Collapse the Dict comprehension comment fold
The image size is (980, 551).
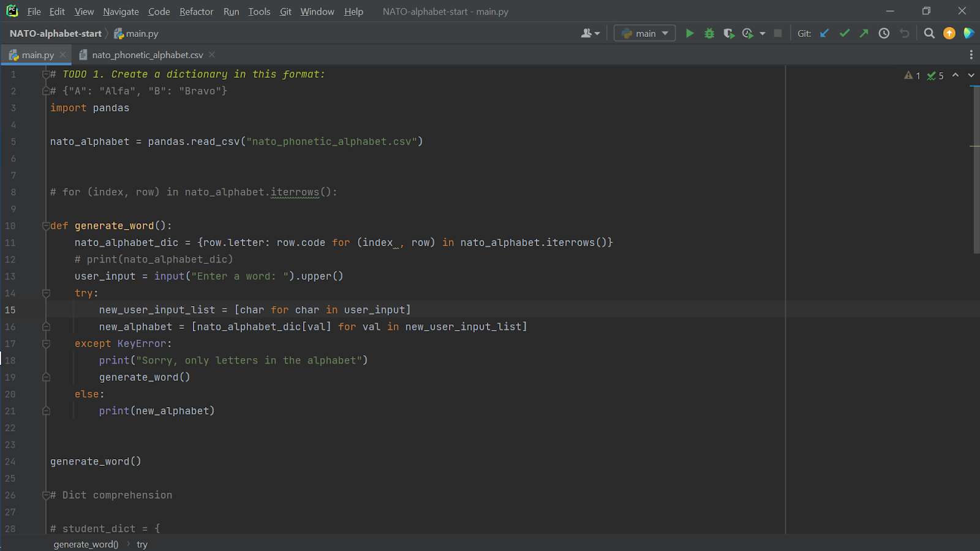pyautogui.click(x=46, y=495)
